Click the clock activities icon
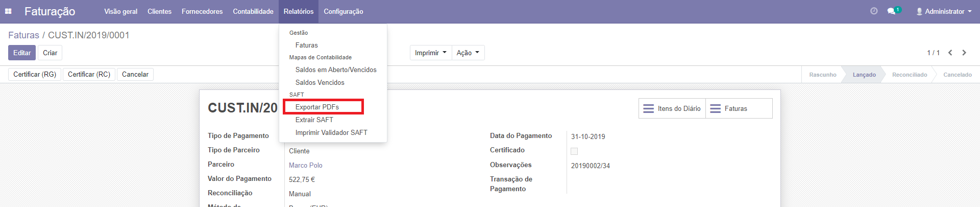This screenshot has width=980, height=207. (x=874, y=11)
